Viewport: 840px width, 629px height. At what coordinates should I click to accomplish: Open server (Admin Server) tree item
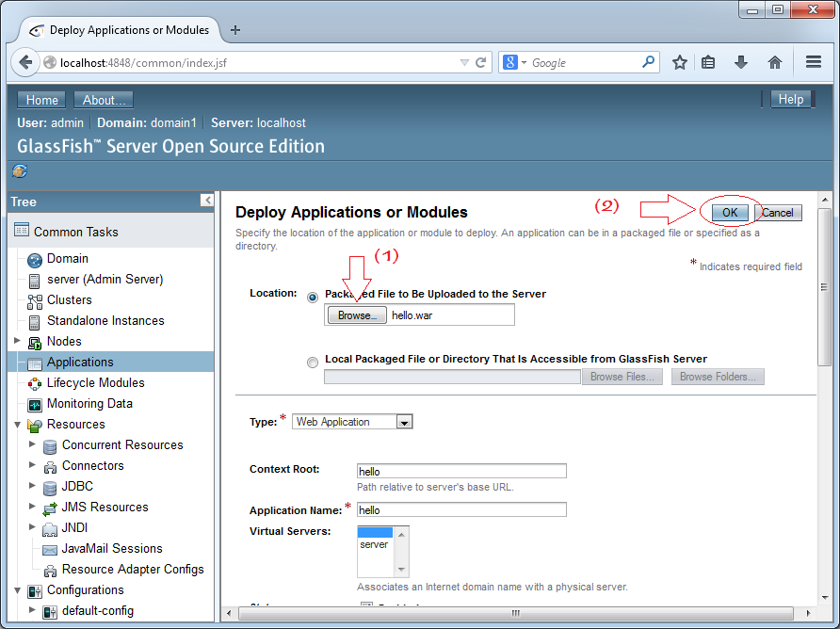(105, 279)
